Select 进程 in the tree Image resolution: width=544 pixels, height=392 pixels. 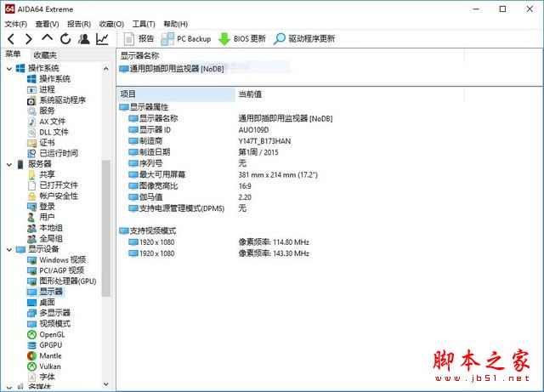(41, 89)
